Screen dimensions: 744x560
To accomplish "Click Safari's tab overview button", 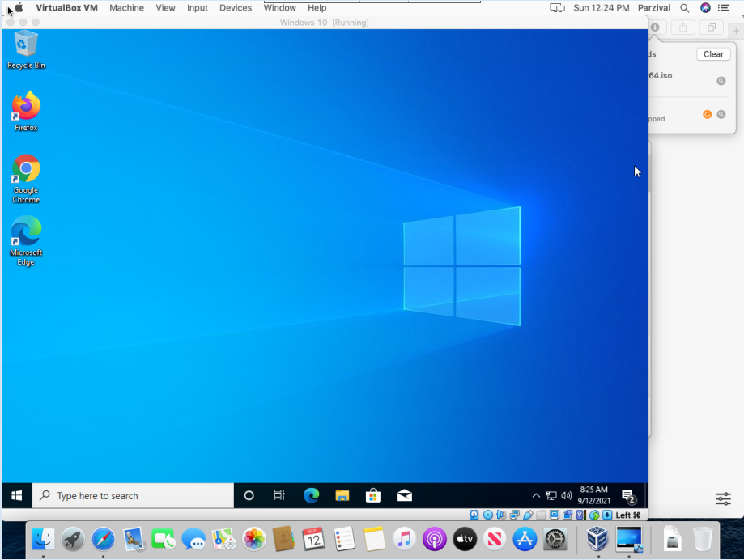I will [712, 28].
